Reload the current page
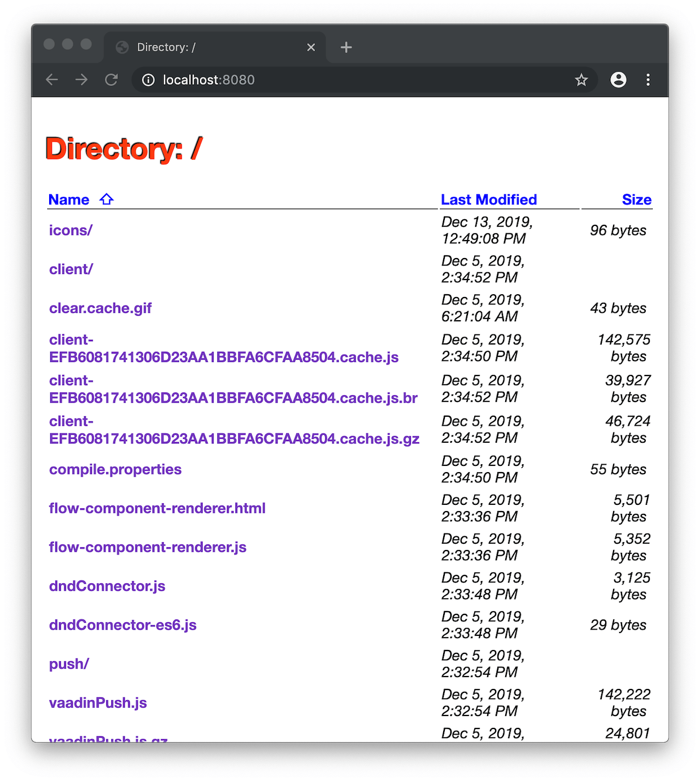 pyautogui.click(x=111, y=80)
